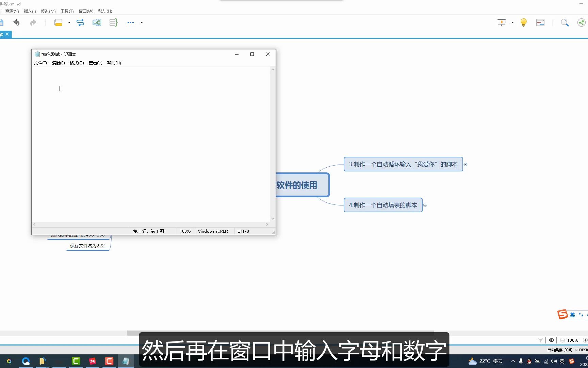Open the 格式(O) menu in Notepad
Image resolution: width=588 pixels, height=368 pixels.
point(77,63)
